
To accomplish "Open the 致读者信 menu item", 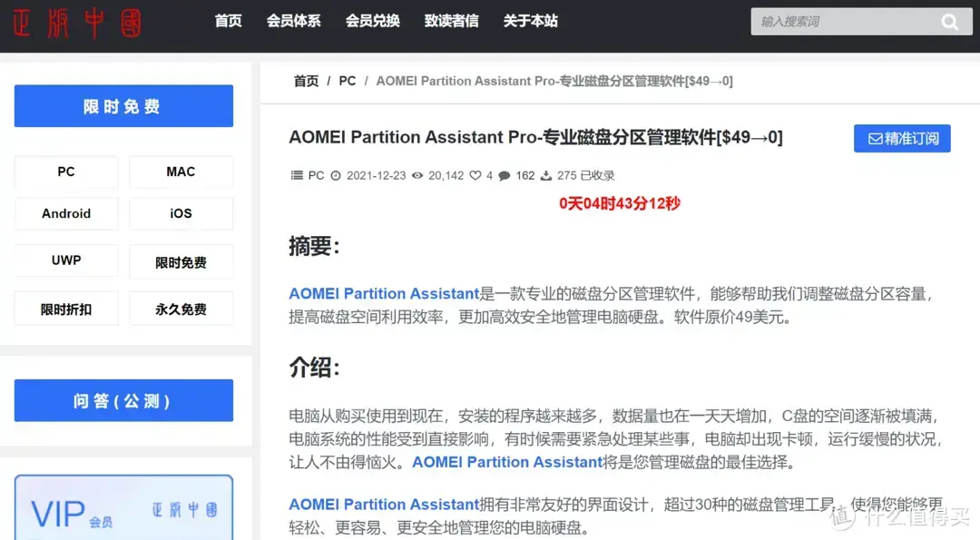I will 451,21.
